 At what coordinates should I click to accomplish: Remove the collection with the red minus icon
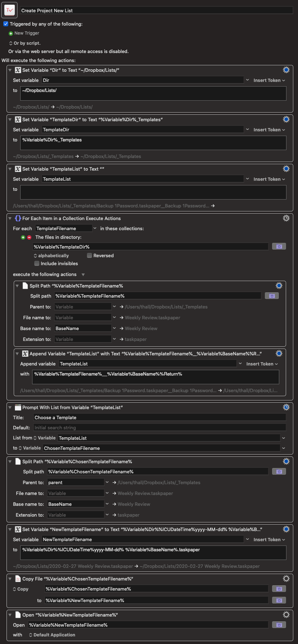click(x=29, y=237)
